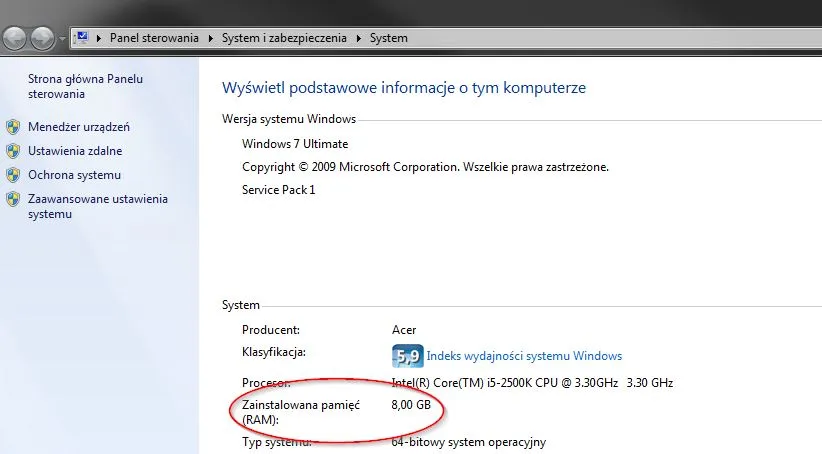The width and height of the screenshot is (822, 454).
Task: Go to System i zabezpieczenia breadcrumb
Action: [x=284, y=38]
